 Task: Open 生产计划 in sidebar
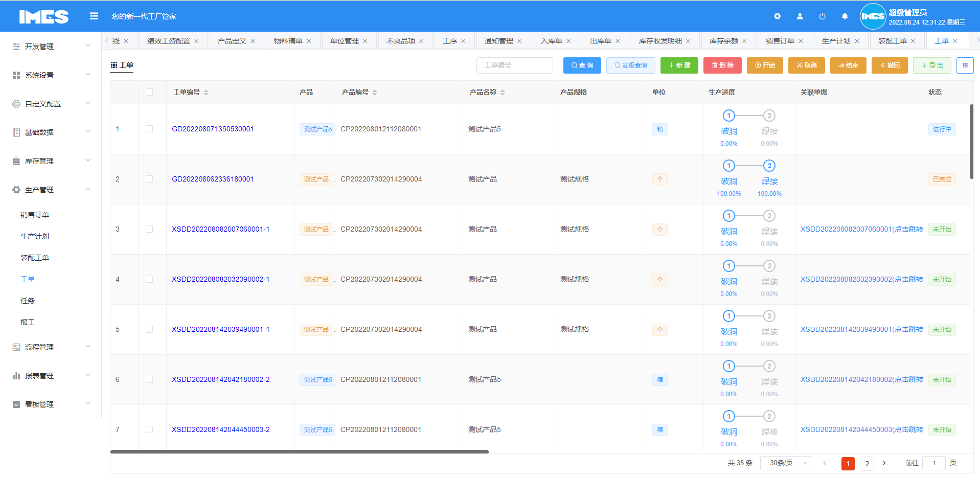[35, 236]
